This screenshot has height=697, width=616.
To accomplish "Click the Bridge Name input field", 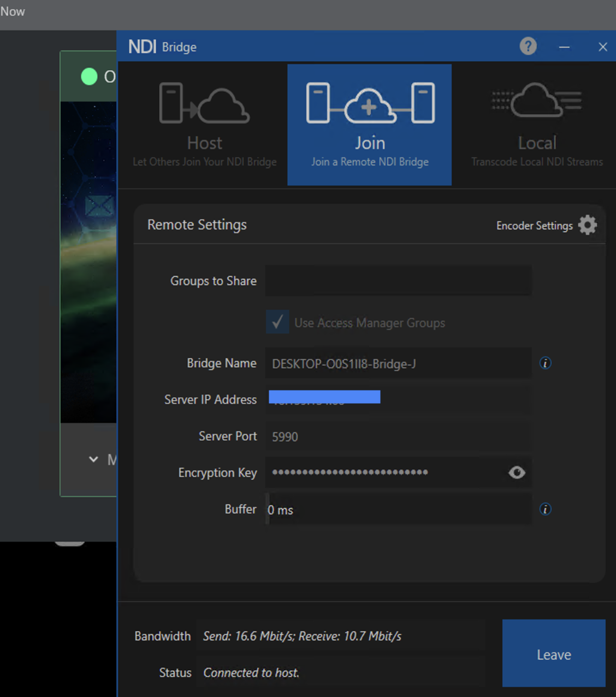I will [x=398, y=363].
